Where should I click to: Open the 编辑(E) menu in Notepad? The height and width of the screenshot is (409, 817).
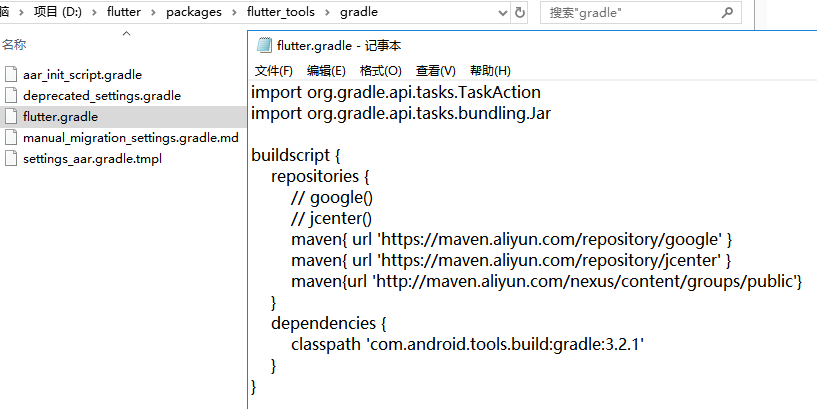click(x=326, y=71)
